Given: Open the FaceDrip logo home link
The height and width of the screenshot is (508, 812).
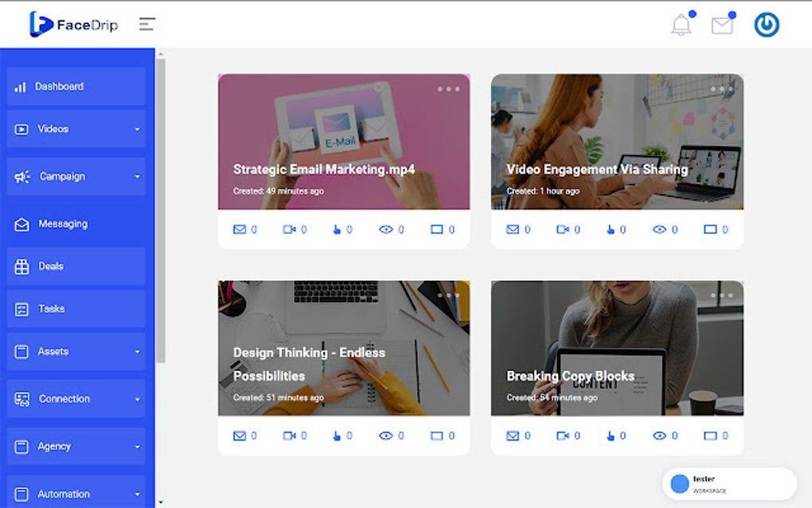Looking at the screenshot, I should click(73, 25).
